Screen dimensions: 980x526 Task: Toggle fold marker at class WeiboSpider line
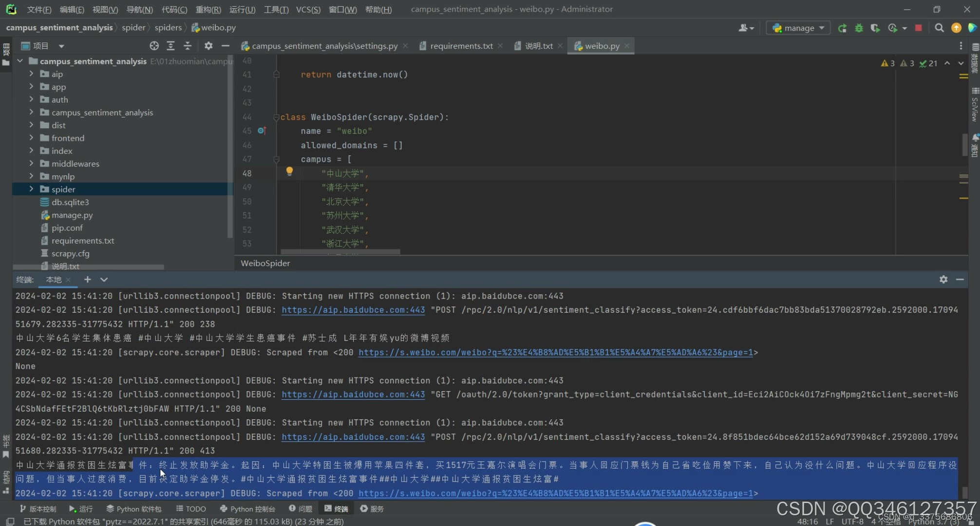coord(276,117)
